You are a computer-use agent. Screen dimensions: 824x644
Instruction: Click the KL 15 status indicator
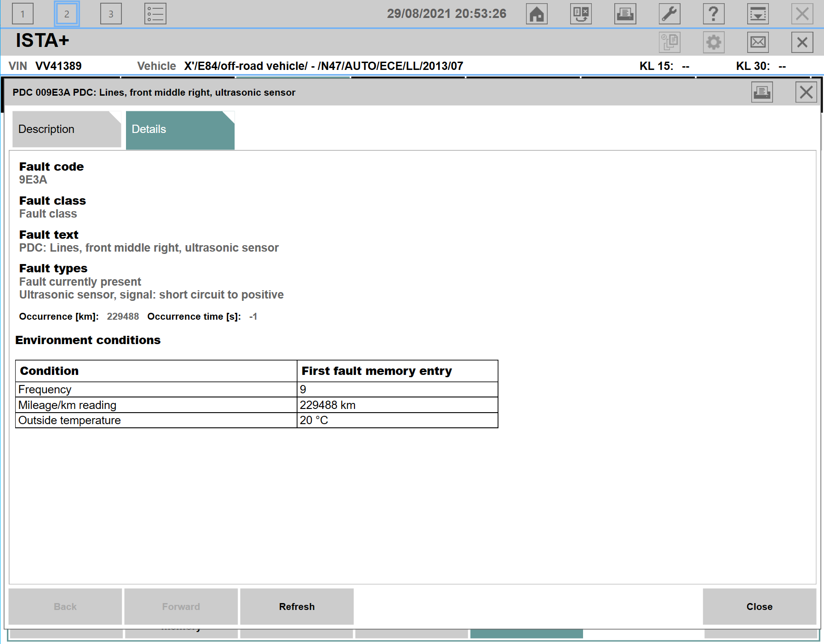point(664,66)
